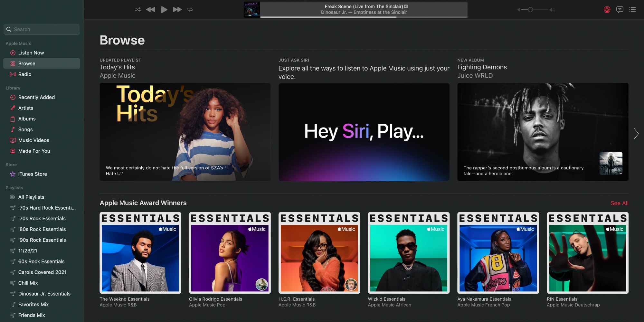Show the Lyrics panel
Image resolution: width=644 pixels, height=322 pixels.
620,10
